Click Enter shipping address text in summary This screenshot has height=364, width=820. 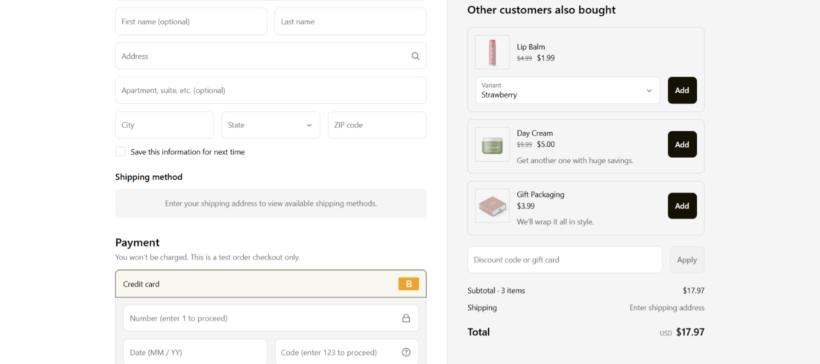point(667,308)
